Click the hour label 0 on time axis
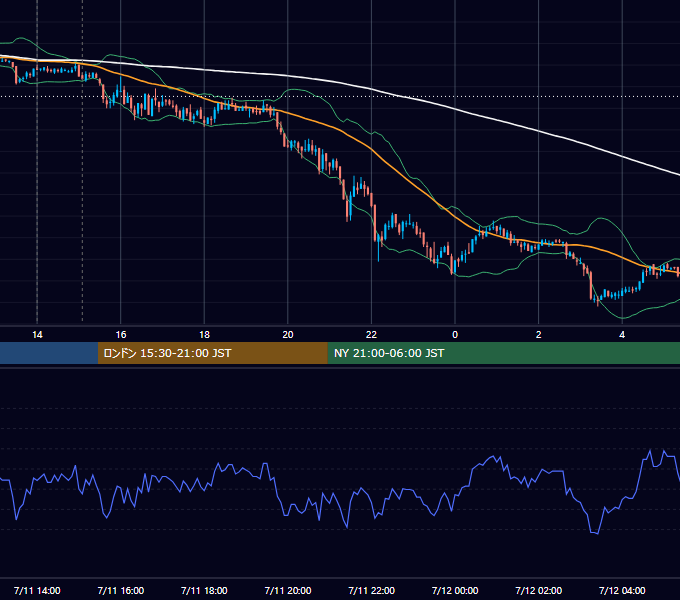The image size is (680, 600). 455,335
